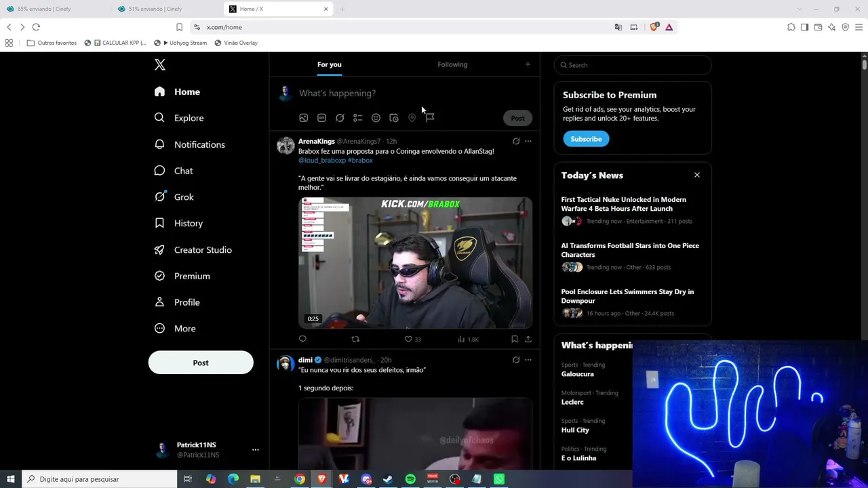Bookmark the ArenaKings post
This screenshot has width=868, height=488.
[x=515, y=339]
